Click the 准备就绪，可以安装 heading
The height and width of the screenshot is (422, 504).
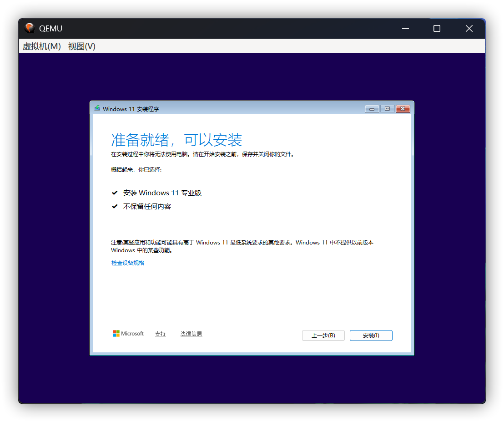177,139
